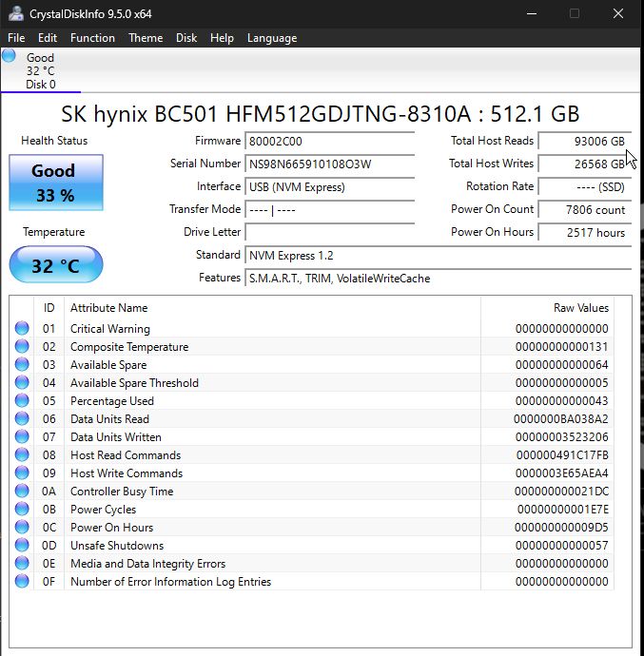Click the Total Host Reads value 93006 GB
644x656 pixels.
click(x=584, y=142)
